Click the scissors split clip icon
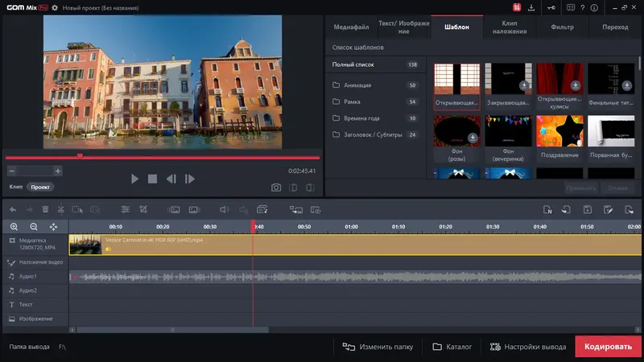 click(60, 209)
